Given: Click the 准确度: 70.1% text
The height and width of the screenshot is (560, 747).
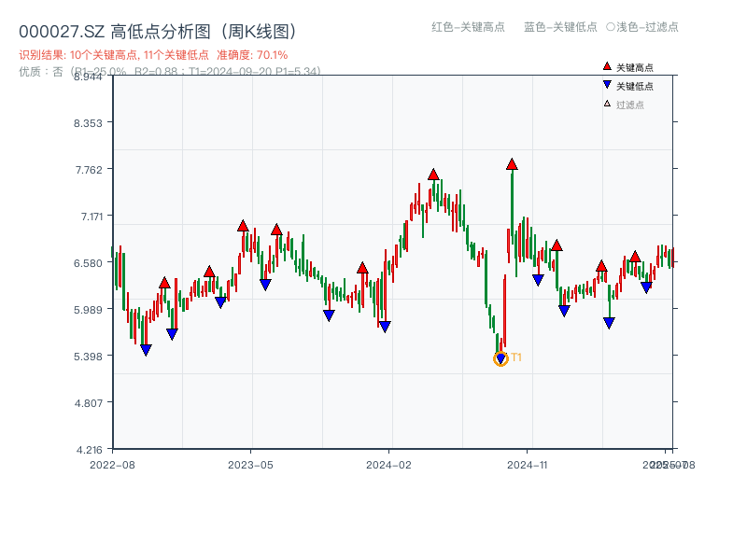Looking at the screenshot, I should point(252,55).
